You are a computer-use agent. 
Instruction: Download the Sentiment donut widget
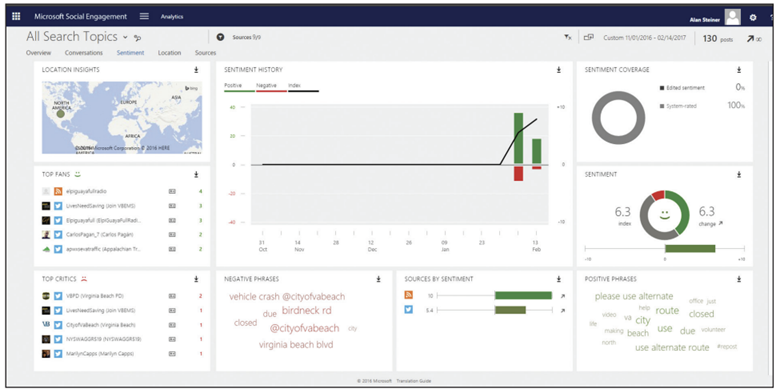pyautogui.click(x=739, y=175)
